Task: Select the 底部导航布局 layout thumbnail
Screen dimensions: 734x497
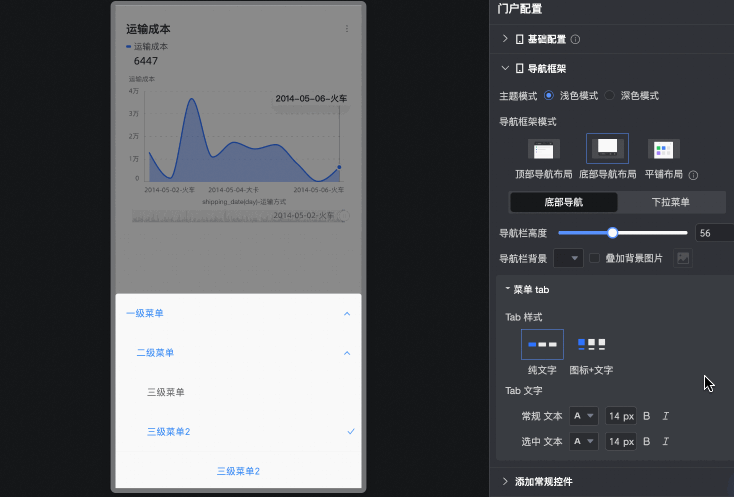Action: point(607,148)
